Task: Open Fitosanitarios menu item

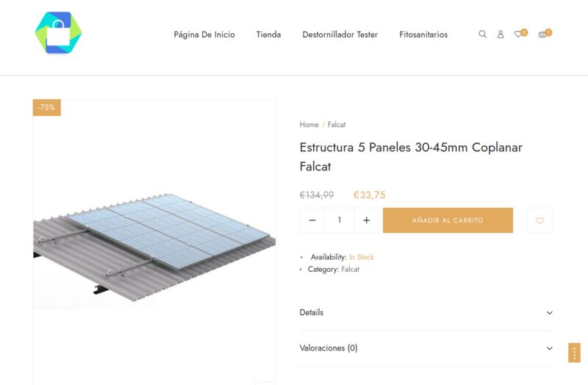Action: [423, 35]
